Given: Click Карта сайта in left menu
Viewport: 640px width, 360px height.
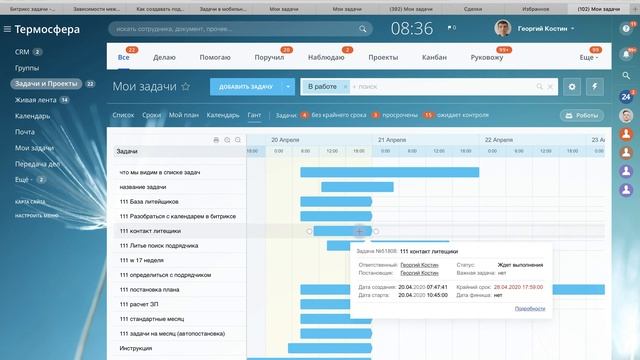Looking at the screenshot, I should [30, 202].
